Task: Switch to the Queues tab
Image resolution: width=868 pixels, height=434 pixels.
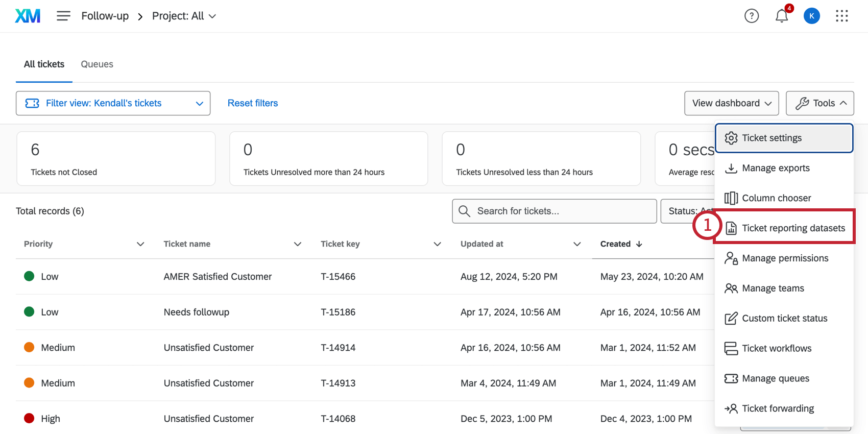Action: 97,64
